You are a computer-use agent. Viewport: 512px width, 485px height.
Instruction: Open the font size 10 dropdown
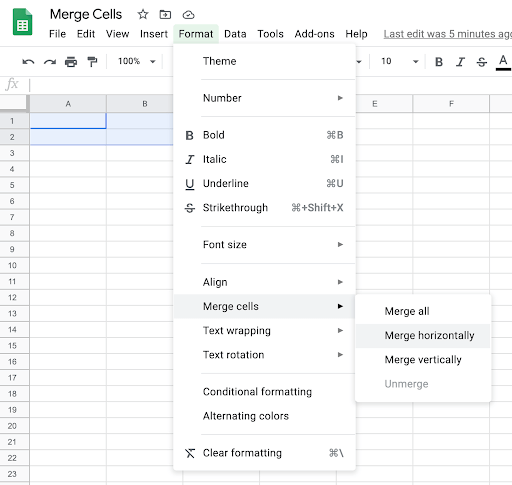(x=400, y=61)
